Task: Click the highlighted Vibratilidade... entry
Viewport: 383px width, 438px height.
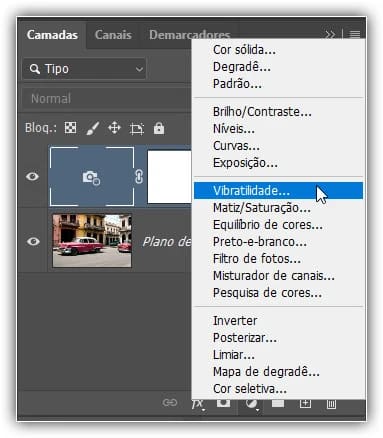Action: (x=278, y=191)
